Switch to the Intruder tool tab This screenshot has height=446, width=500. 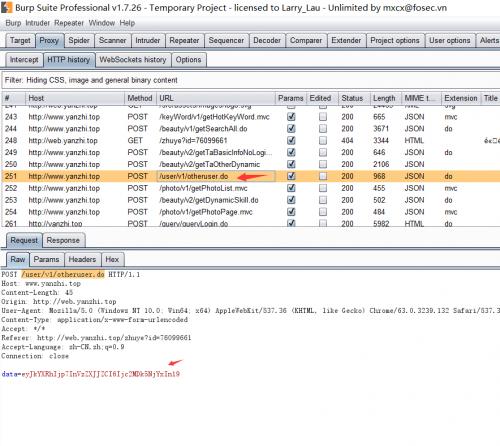148,40
